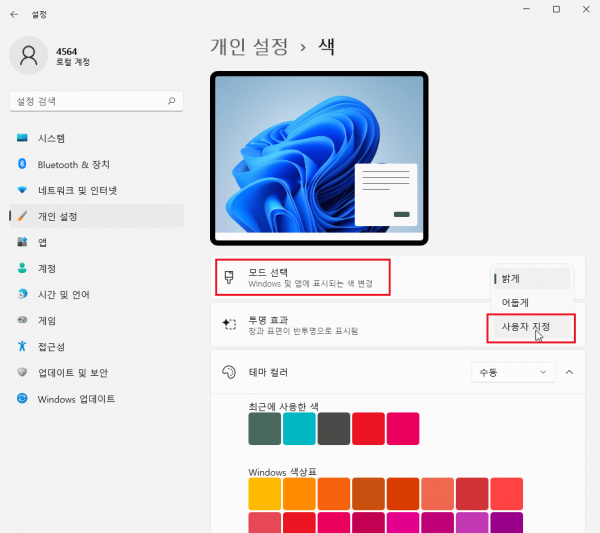Click the 네트워크 및 인터넷 Wi-Fi icon

(22, 190)
